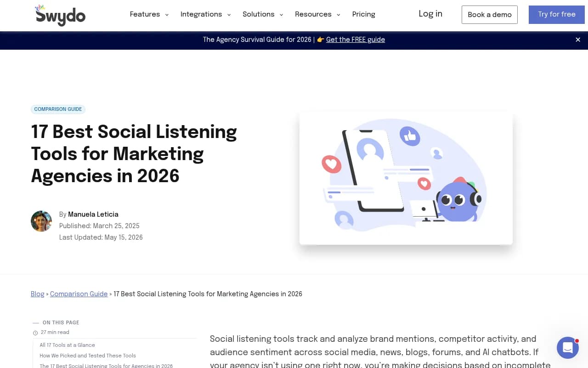Go to the Pricing page
The image size is (588, 368).
[x=363, y=14]
